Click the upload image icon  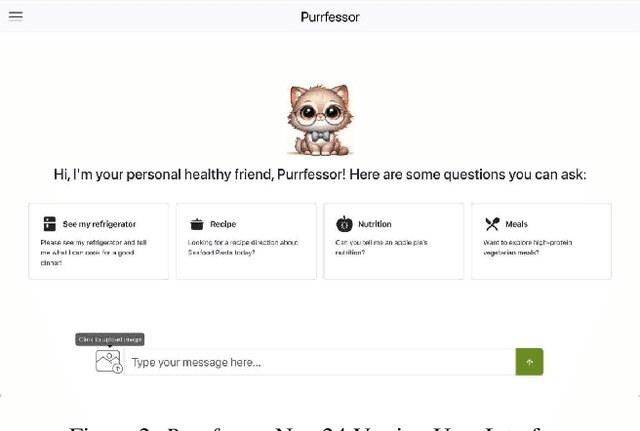pos(108,361)
